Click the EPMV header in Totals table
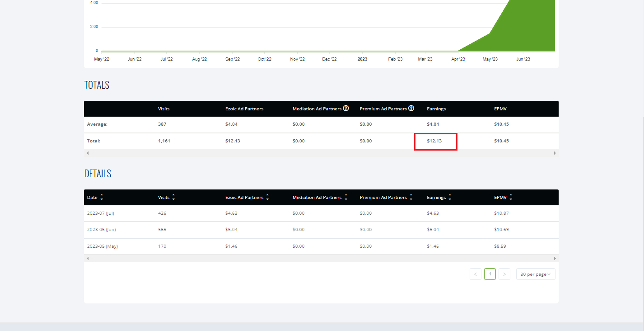 (500, 109)
